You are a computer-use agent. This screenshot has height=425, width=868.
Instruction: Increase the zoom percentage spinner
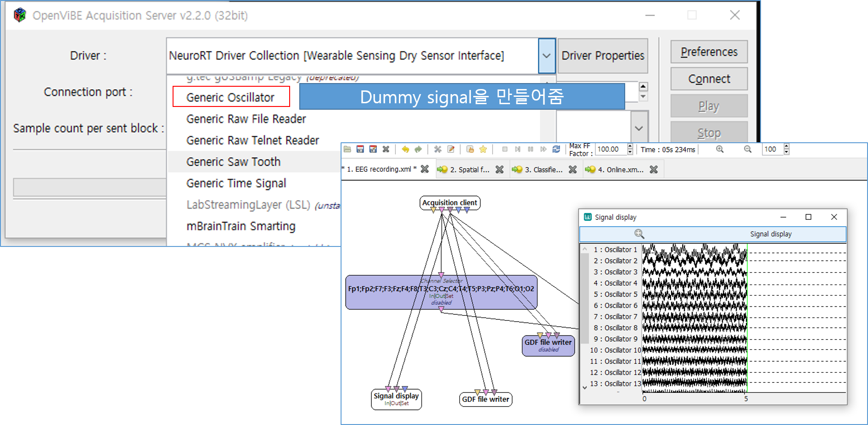click(x=787, y=146)
